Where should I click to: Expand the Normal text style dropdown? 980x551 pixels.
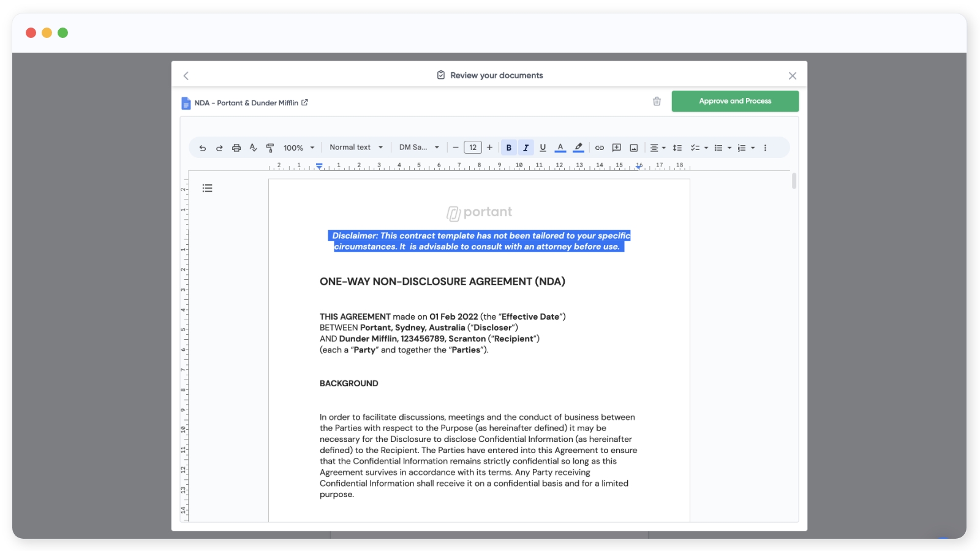pyautogui.click(x=356, y=148)
